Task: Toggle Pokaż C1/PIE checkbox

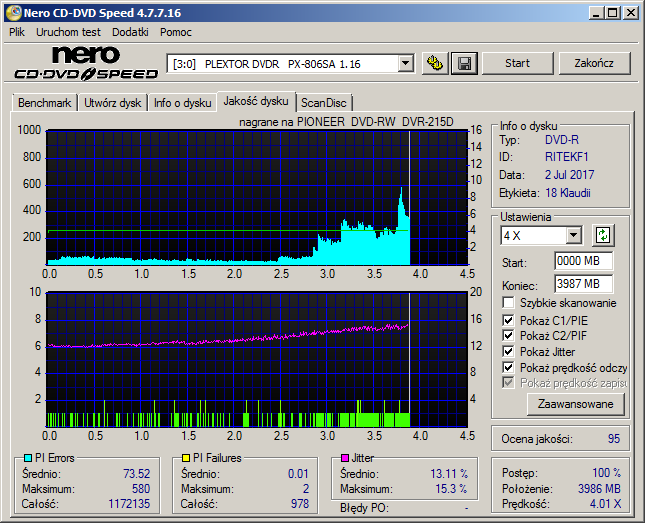Action: [508, 320]
